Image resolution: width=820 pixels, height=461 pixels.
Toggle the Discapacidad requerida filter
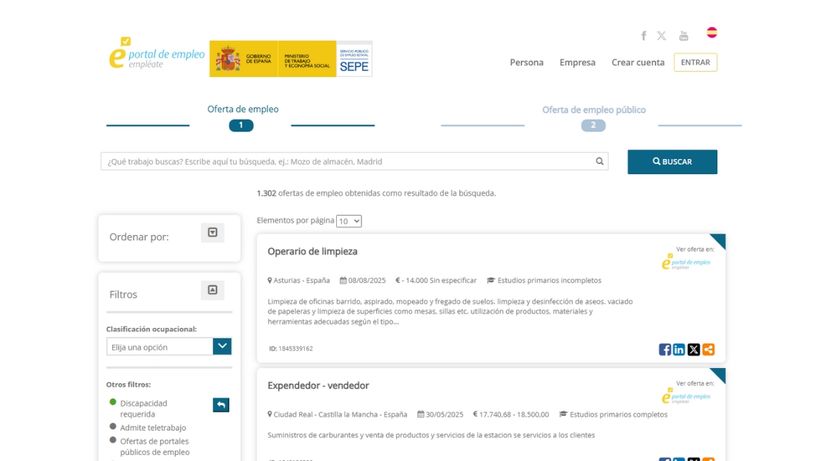tap(113, 403)
